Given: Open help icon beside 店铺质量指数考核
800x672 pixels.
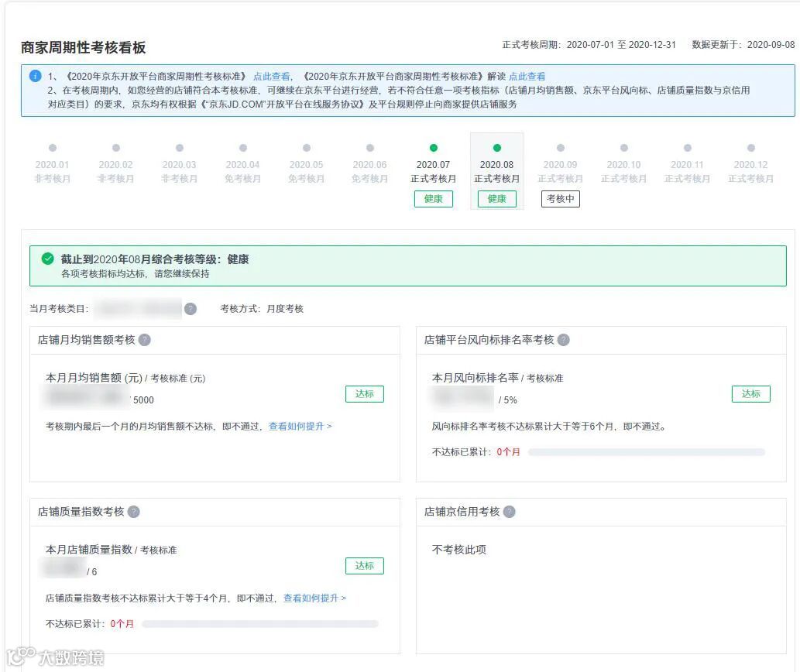Looking at the screenshot, I should [134, 512].
